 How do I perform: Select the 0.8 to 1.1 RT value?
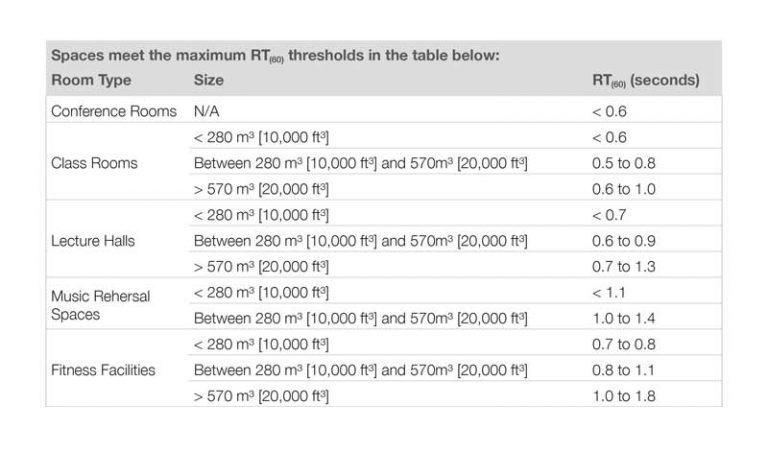click(623, 370)
